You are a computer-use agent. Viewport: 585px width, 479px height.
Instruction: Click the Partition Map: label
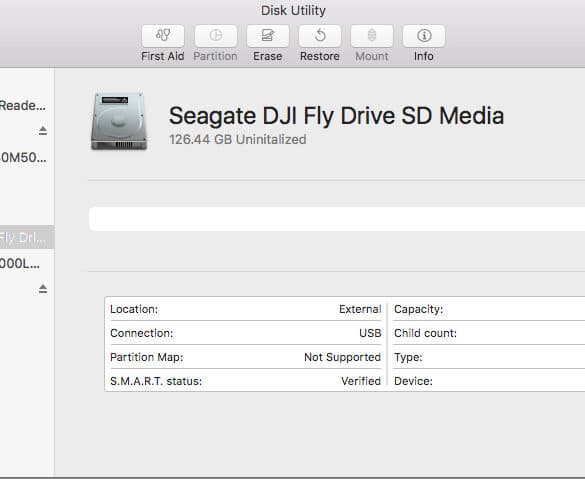147,357
